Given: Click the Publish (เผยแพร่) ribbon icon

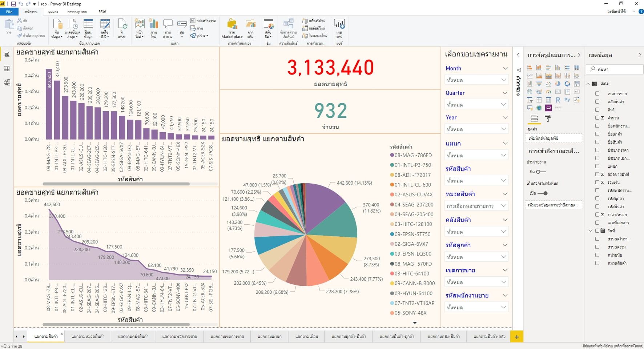Looking at the screenshot, I should click(x=339, y=29).
